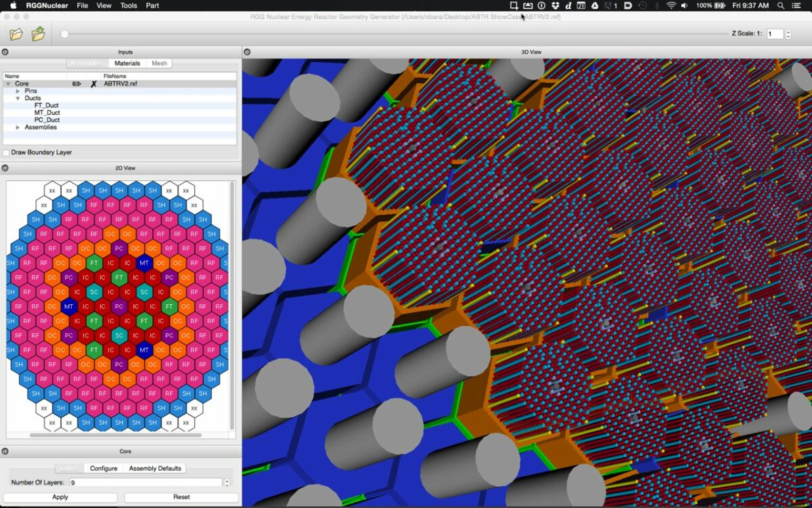Toggle visibility of the Core row
The image size is (812, 508).
pos(76,83)
